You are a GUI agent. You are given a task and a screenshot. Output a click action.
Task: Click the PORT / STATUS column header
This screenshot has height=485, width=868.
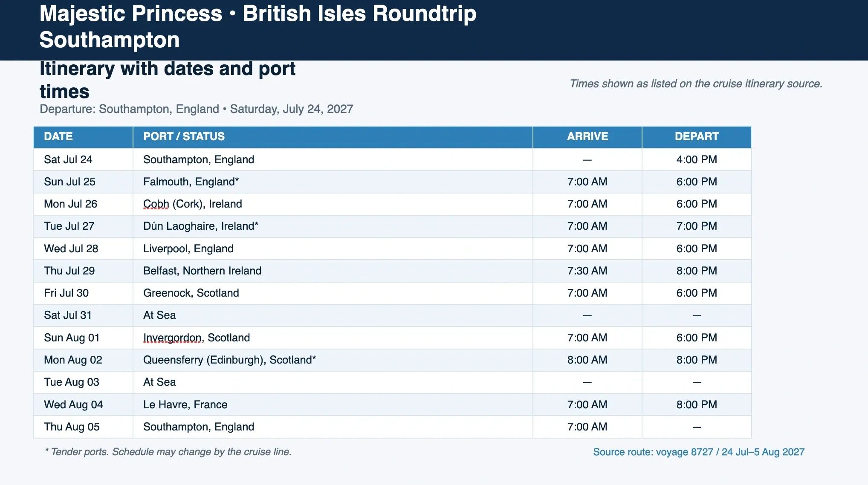[x=184, y=136]
